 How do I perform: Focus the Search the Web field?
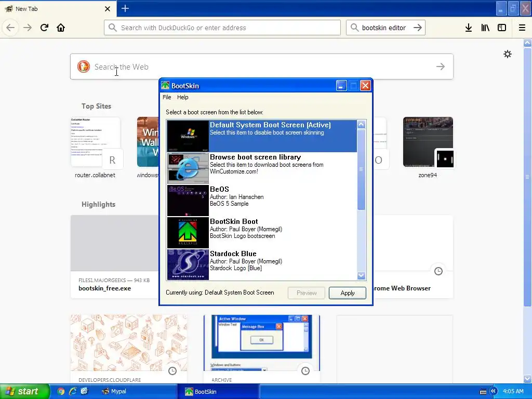262,66
